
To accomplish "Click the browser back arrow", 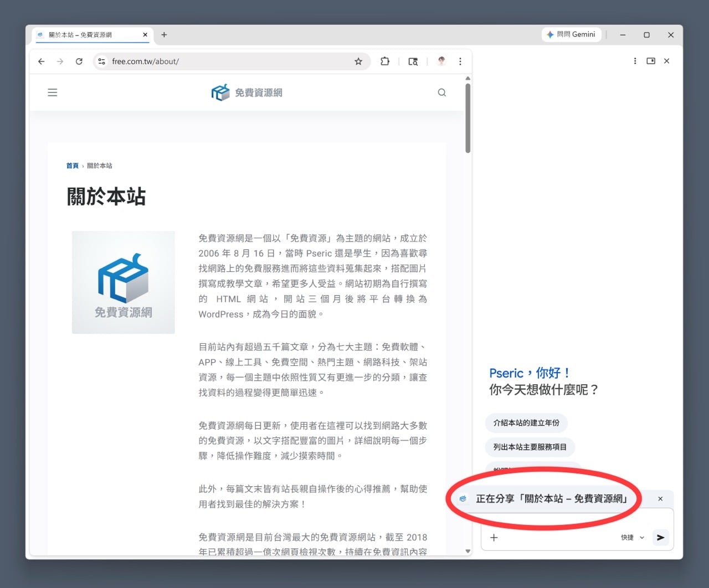I will coord(42,61).
